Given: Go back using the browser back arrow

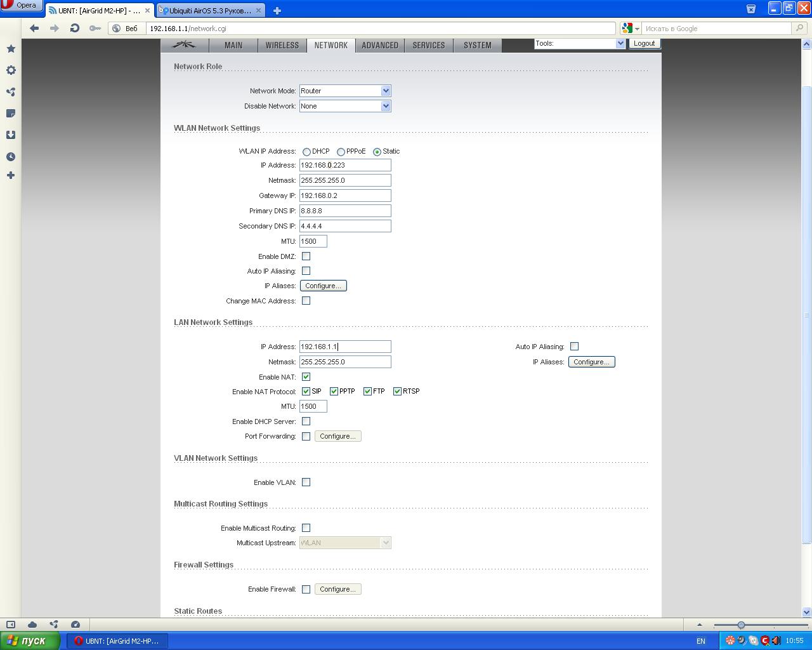Looking at the screenshot, I should [34, 28].
